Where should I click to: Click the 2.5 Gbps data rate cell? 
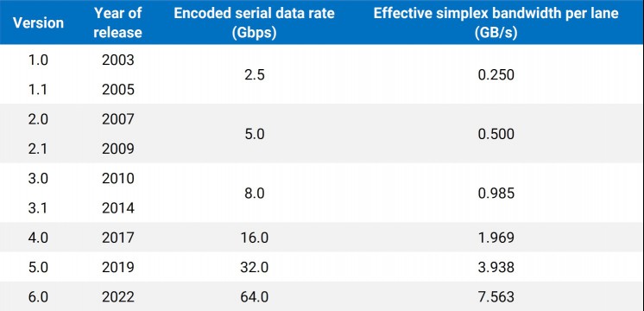[x=254, y=75]
